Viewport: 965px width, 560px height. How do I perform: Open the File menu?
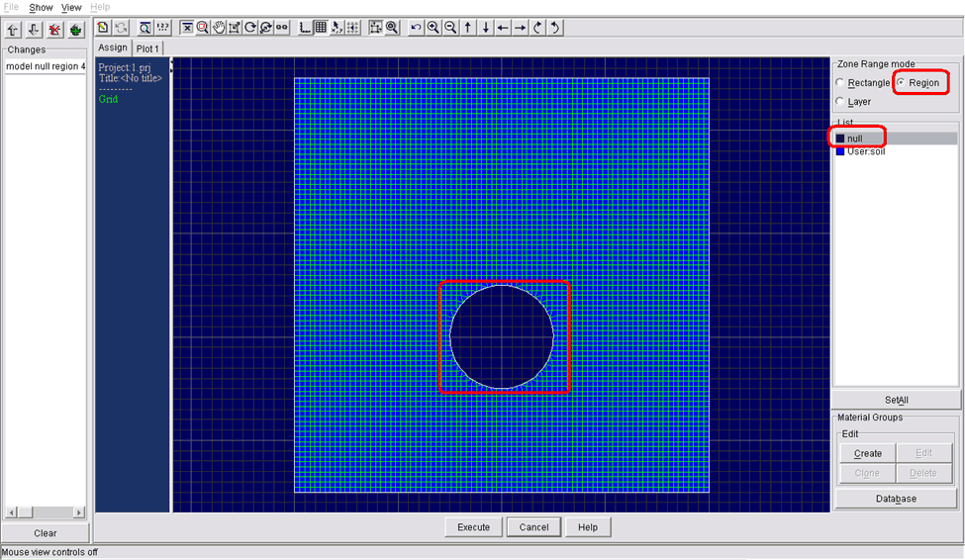click(11, 7)
